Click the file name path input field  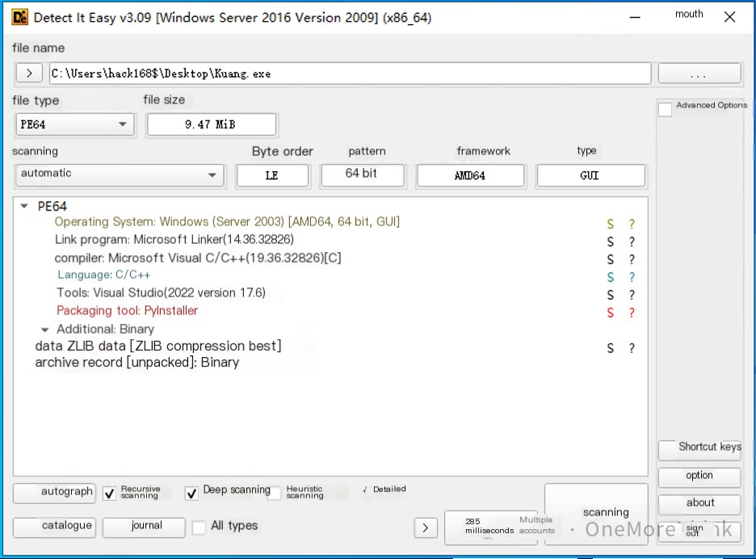pos(349,74)
